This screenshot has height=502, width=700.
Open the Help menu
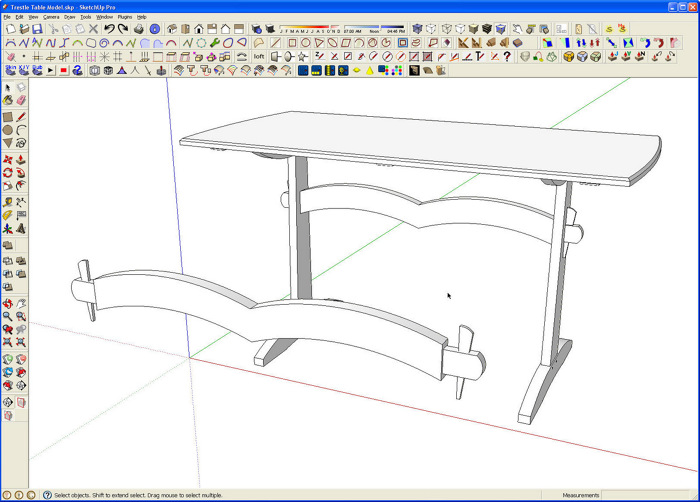[x=142, y=17]
